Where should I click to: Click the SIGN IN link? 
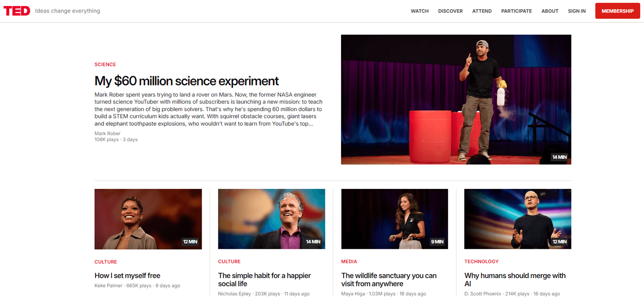pos(577,11)
